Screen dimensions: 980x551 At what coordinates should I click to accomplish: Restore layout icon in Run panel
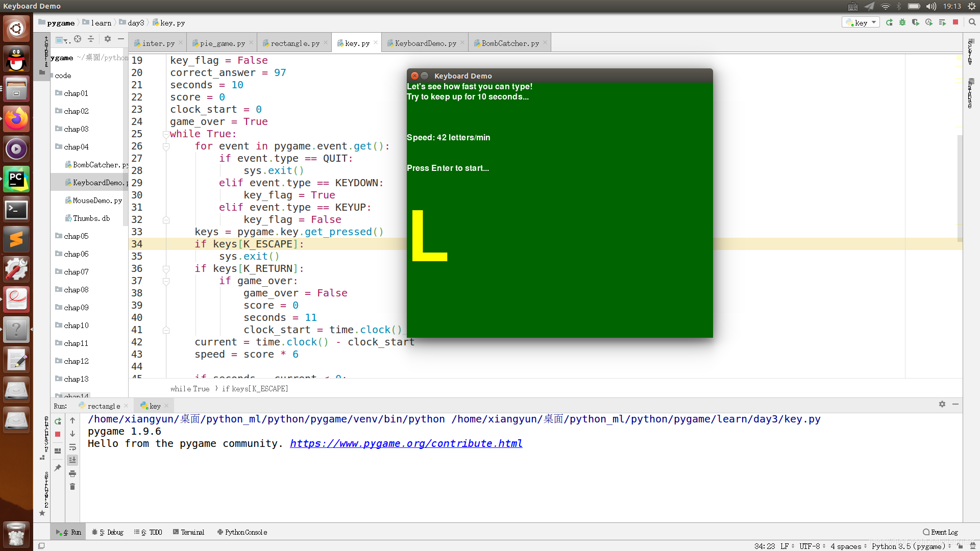coord(58,451)
